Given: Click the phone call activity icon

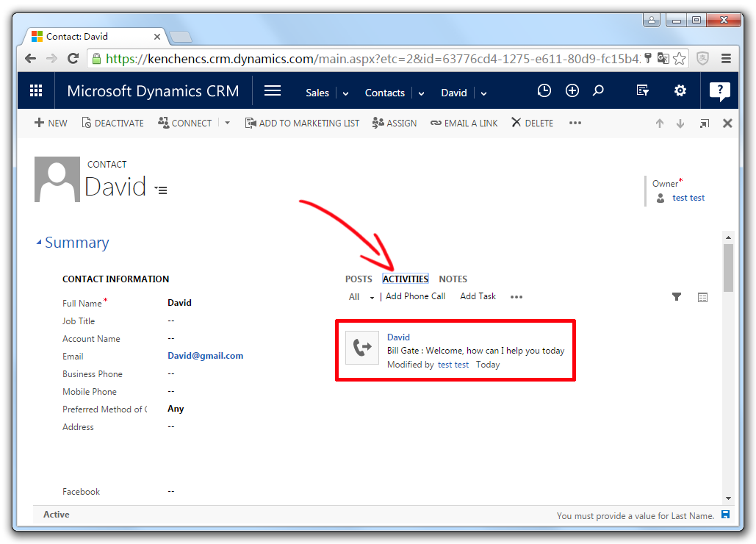Looking at the screenshot, I should pyautogui.click(x=362, y=347).
